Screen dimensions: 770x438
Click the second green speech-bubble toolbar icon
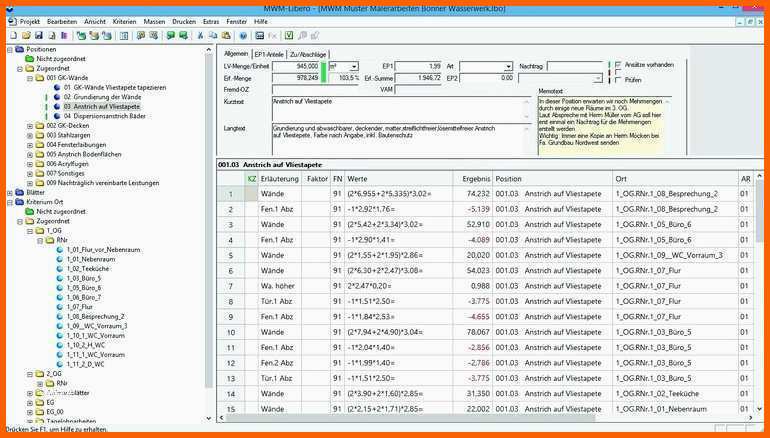point(183,35)
